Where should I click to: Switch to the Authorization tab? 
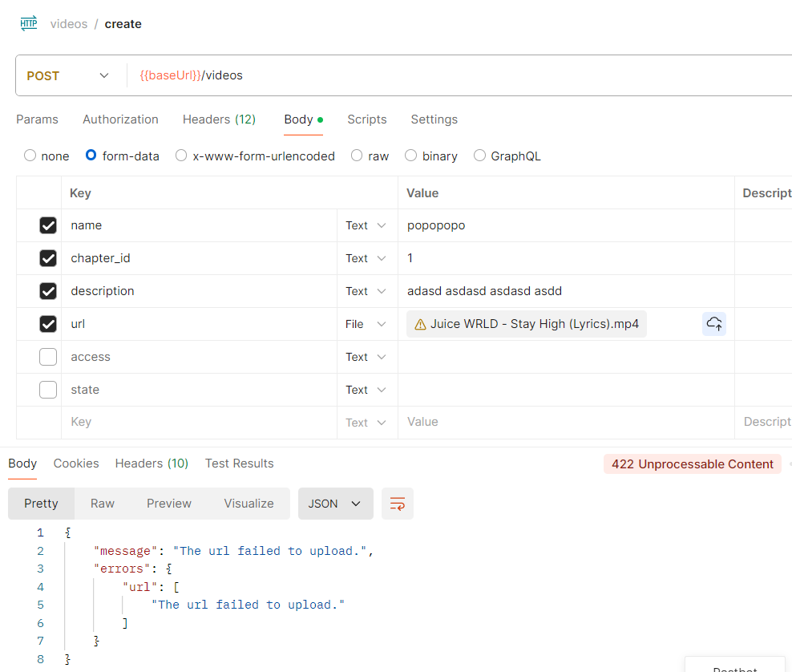click(x=120, y=119)
